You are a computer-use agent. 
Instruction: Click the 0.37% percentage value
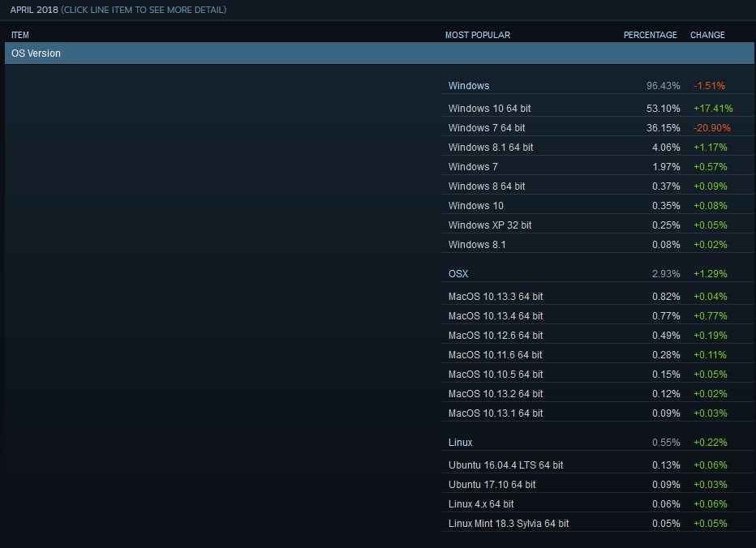666,186
